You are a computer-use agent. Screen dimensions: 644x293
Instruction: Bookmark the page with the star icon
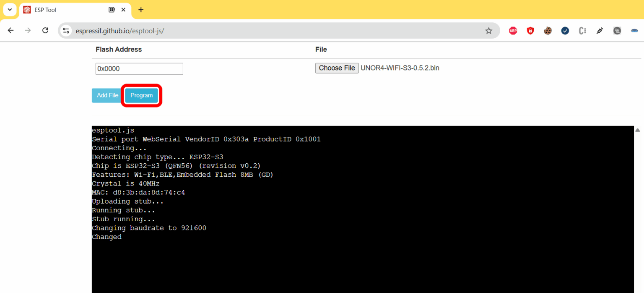pyautogui.click(x=489, y=30)
